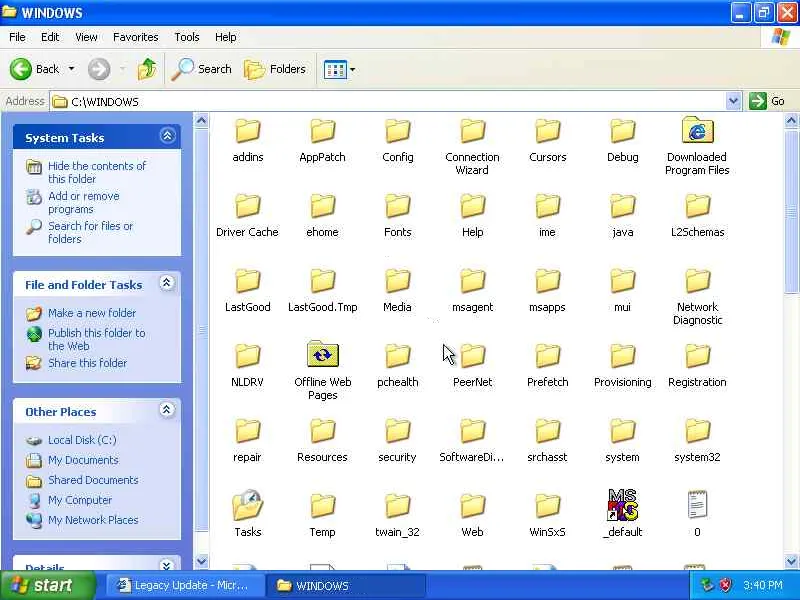Select the Tasks scheduled folder icon
Viewport: 800px width, 600px height.
(x=247, y=506)
